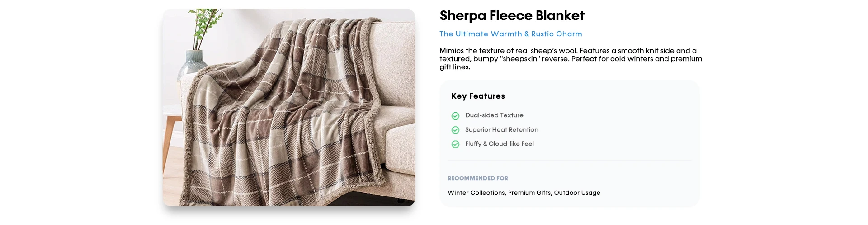
Task: Select the "Dual-sided Texture" feature text
Action: point(494,115)
